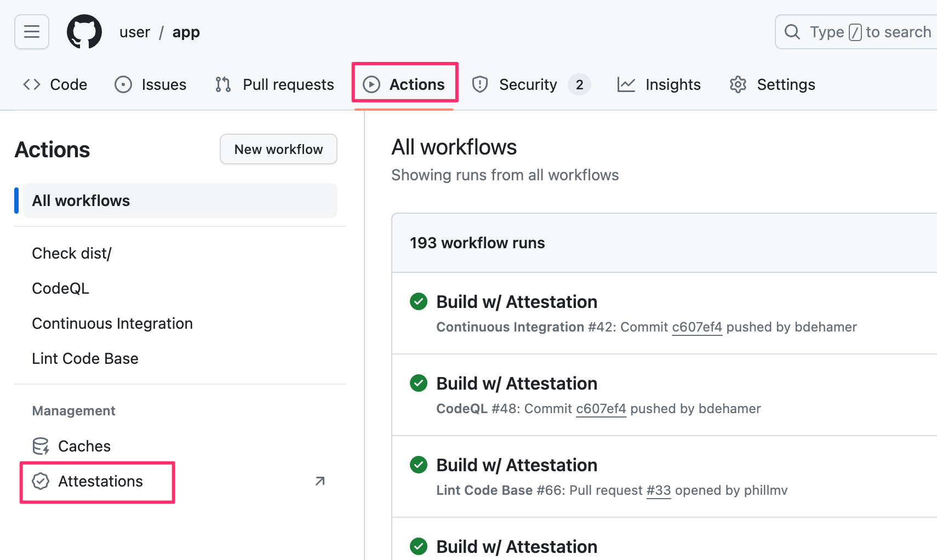Click the Settings gear icon
The image size is (937, 560).
738,84
